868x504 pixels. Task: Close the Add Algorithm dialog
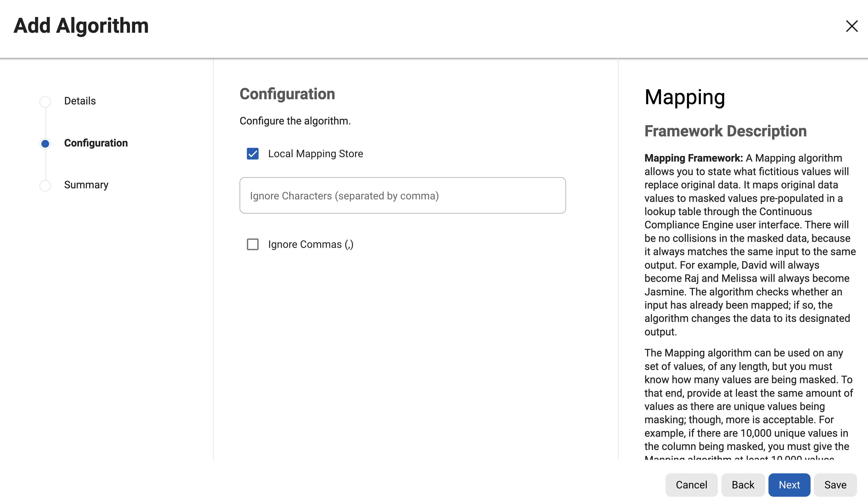tap(852, 26)
